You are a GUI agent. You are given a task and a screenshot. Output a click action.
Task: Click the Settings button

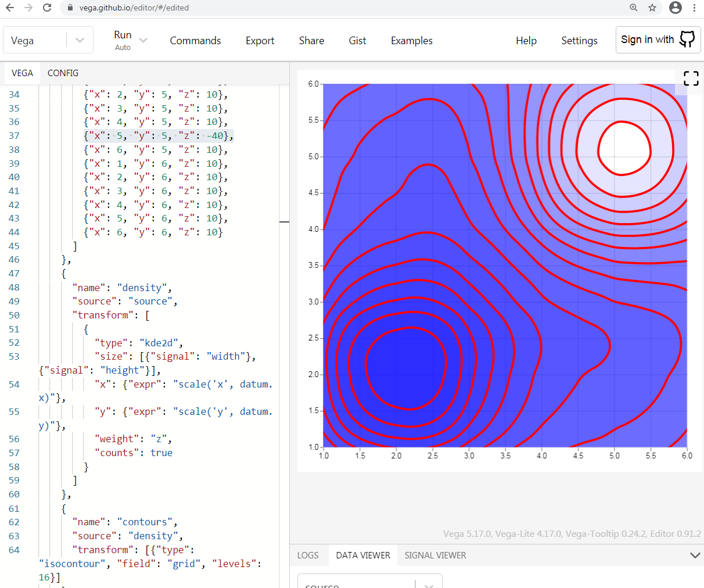point(579,41)
